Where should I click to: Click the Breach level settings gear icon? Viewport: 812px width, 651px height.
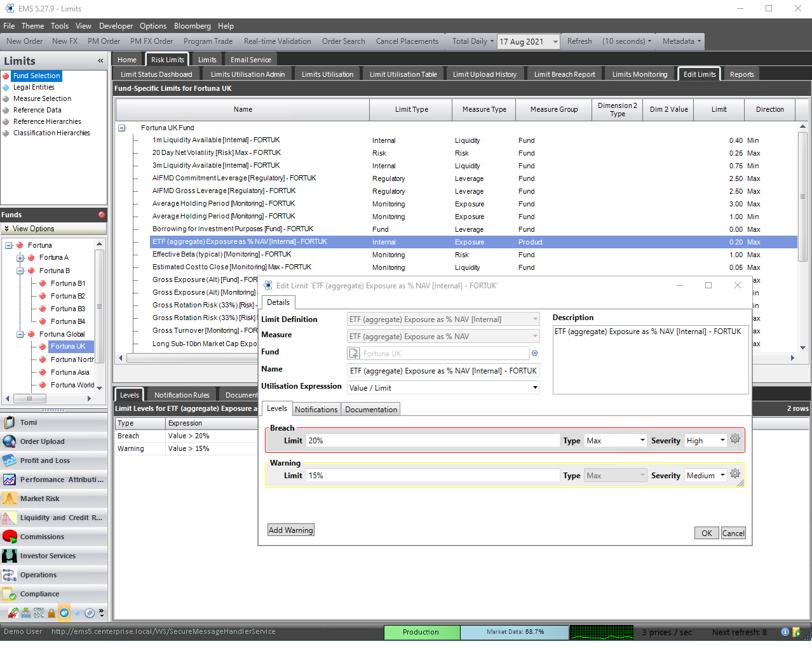click(735, 439)
